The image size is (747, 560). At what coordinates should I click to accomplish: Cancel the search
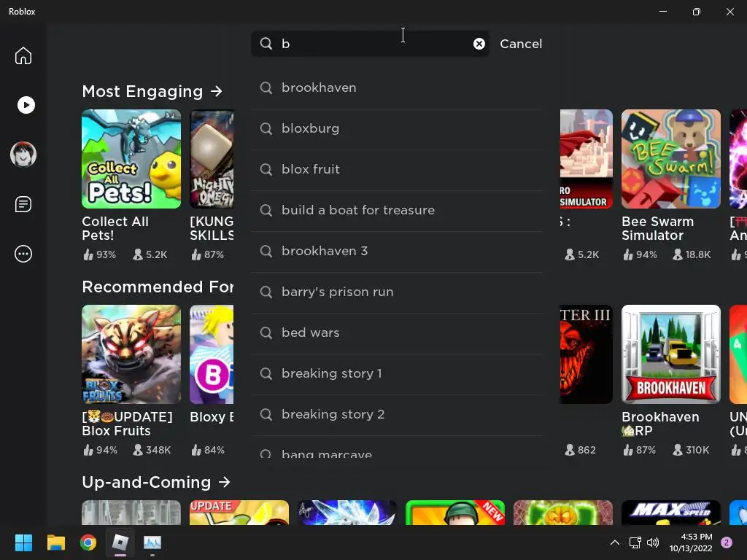coord(521,44)
